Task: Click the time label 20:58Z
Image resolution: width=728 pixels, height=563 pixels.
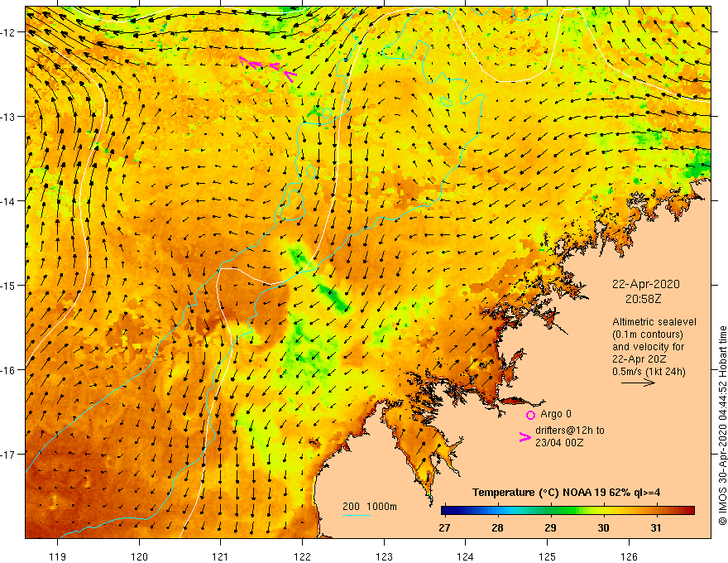Action: [643, 299]
